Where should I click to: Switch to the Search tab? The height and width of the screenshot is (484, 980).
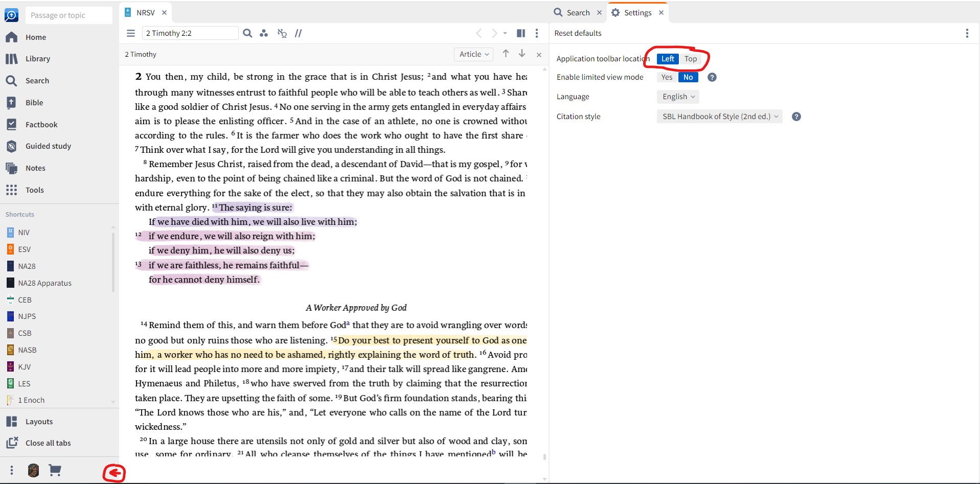[577, 12]
